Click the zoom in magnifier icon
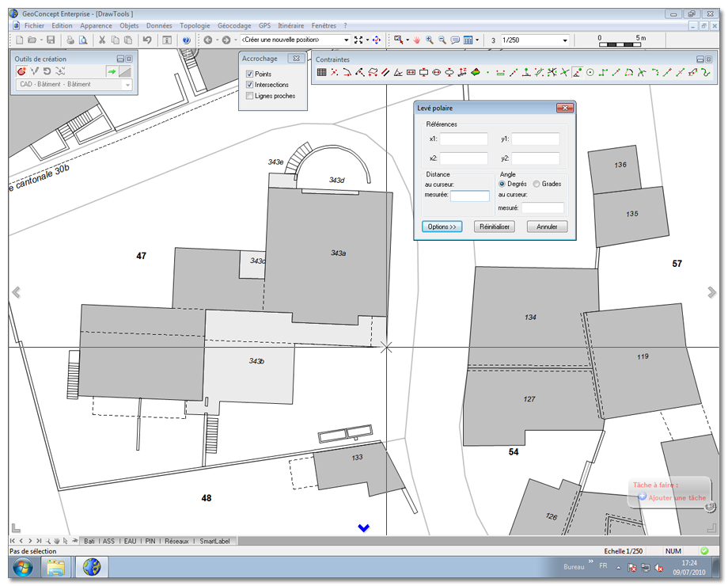This screenshot has height=586, width=728. point(430,40)
